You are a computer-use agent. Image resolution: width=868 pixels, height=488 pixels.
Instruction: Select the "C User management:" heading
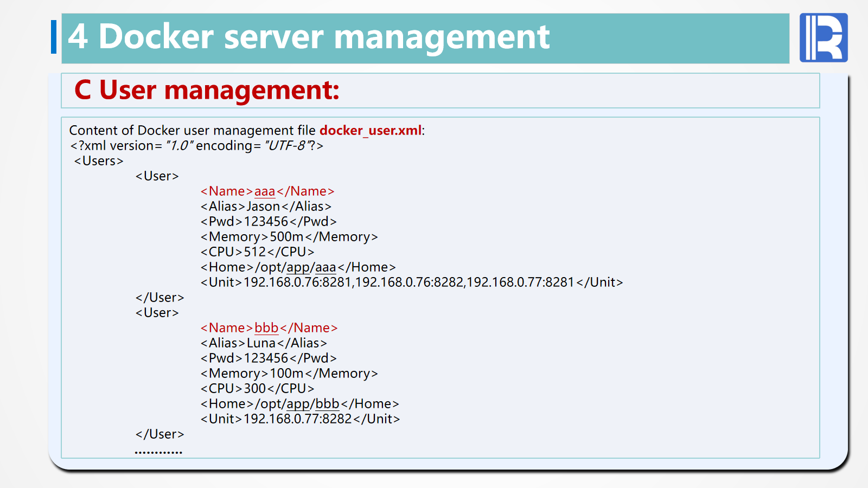pos(207,90)
